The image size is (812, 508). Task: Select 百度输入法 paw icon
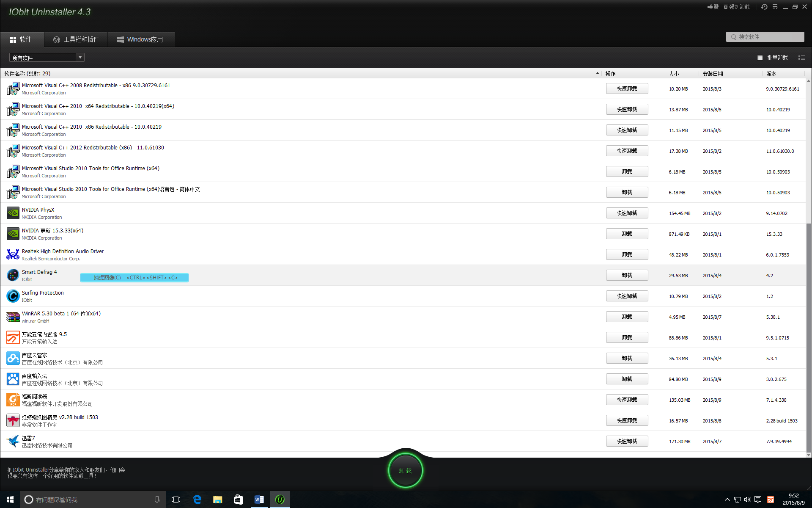13,379
